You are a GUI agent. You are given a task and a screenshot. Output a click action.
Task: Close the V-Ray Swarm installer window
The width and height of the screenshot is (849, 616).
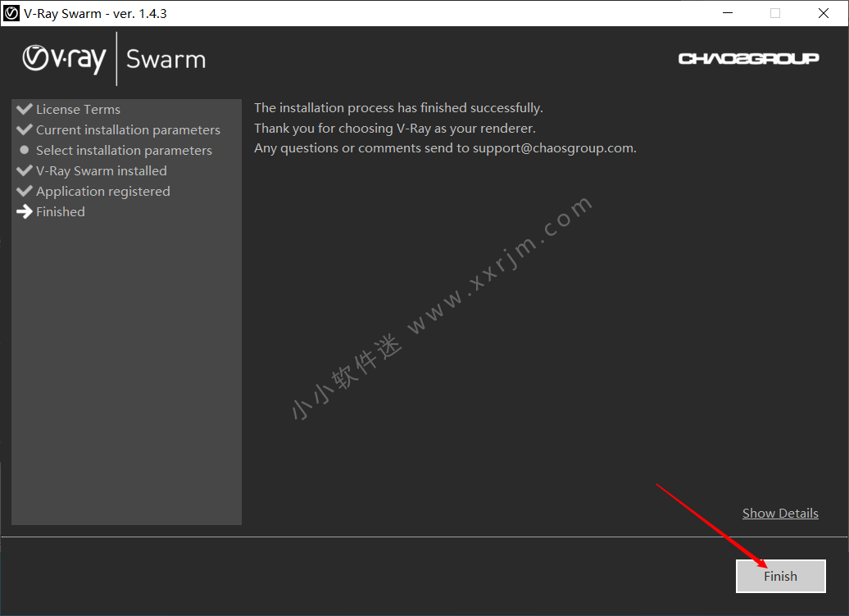[824, 13]
